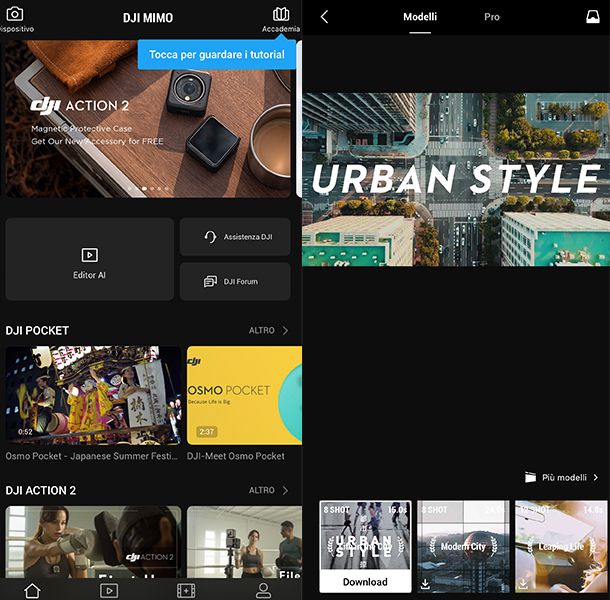The image size is (610, 600).
Task: Open the boxing woman DJI Action 2 video
Action: pyautogui.click(x=93, y=542)
